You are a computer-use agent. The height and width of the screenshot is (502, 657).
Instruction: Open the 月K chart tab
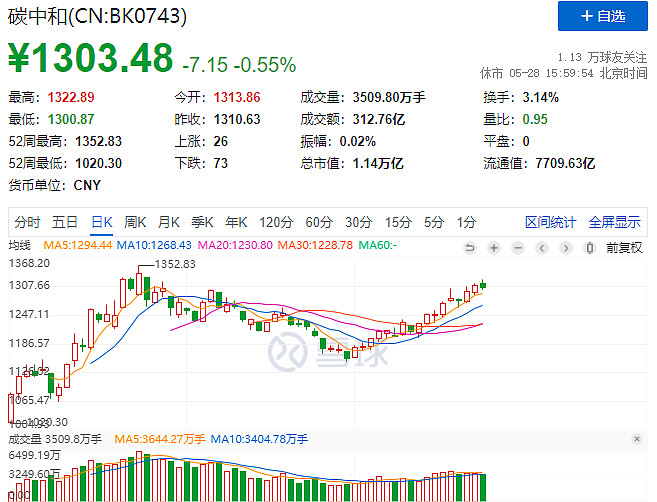168,222
